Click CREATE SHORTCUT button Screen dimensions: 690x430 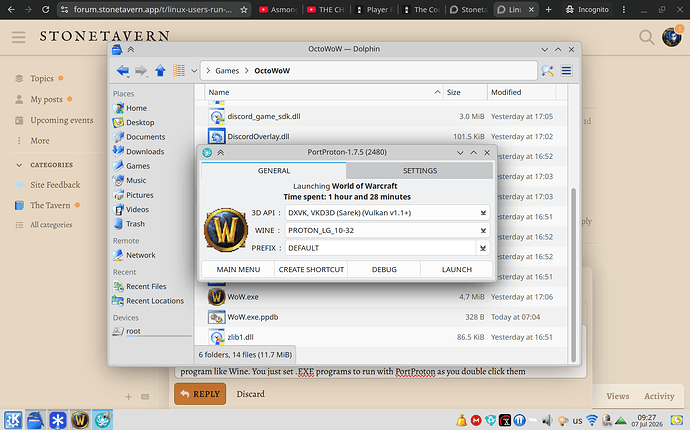point(311,269)
